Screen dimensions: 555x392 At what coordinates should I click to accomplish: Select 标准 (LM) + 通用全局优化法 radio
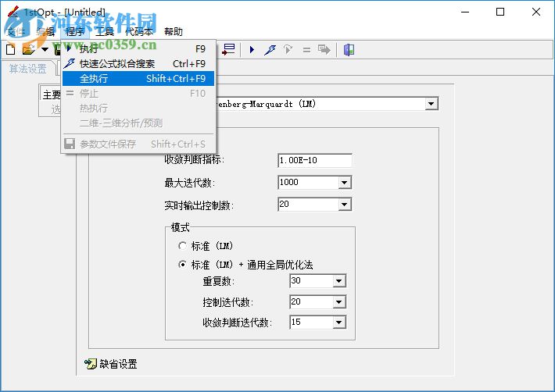click(x=182, y=265)
